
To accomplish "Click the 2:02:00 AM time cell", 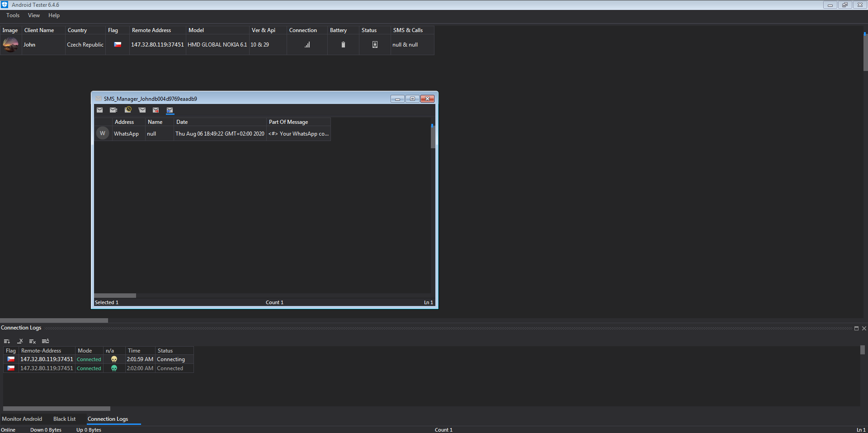I will [140, 368].
